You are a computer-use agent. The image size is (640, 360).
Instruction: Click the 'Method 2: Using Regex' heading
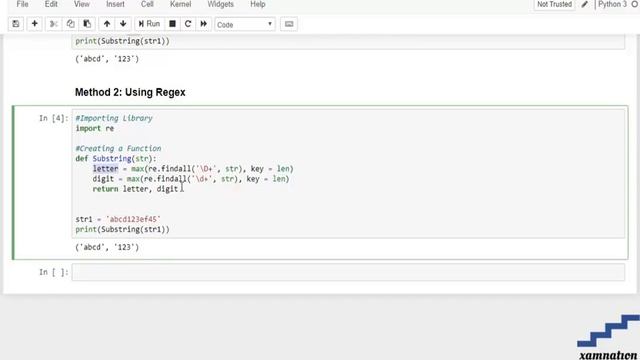130,92
